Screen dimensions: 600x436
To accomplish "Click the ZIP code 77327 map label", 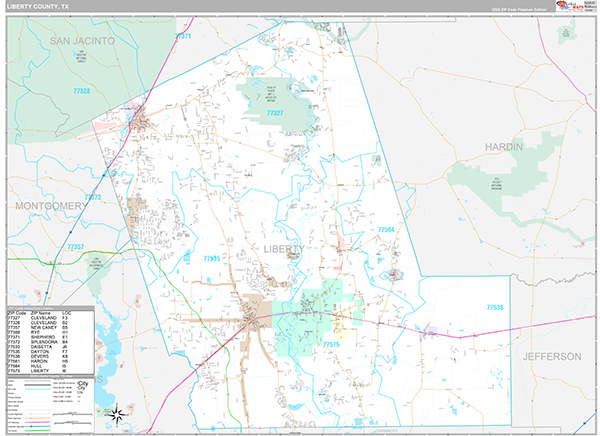I will click(276, 115).
